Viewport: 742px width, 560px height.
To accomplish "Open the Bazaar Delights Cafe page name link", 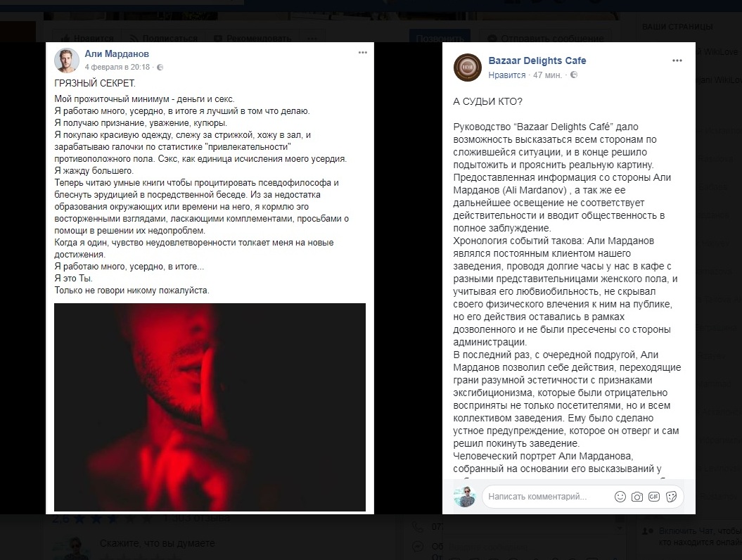I will point(537,61).
